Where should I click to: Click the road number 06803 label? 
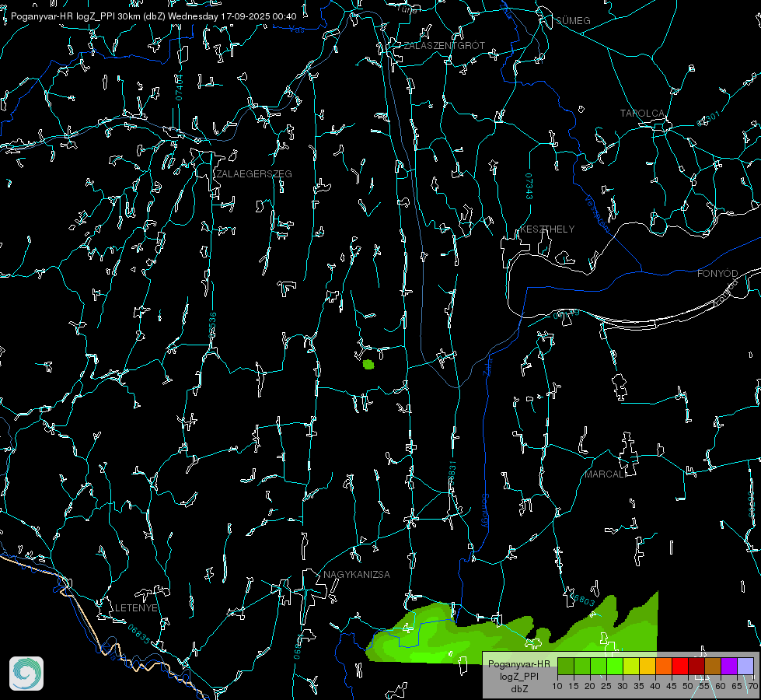(x=583, y=600)
